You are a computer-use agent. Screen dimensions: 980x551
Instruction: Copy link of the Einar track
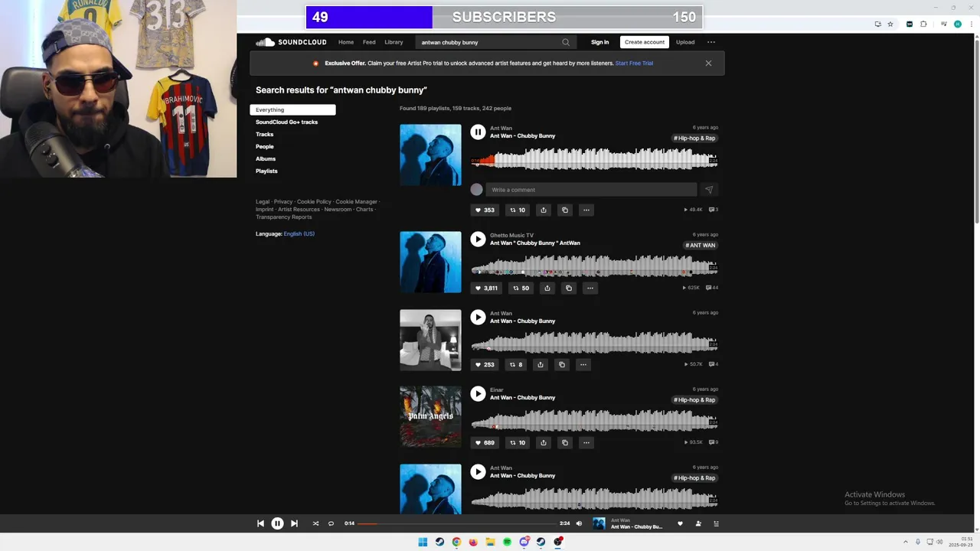click(565, 442)
